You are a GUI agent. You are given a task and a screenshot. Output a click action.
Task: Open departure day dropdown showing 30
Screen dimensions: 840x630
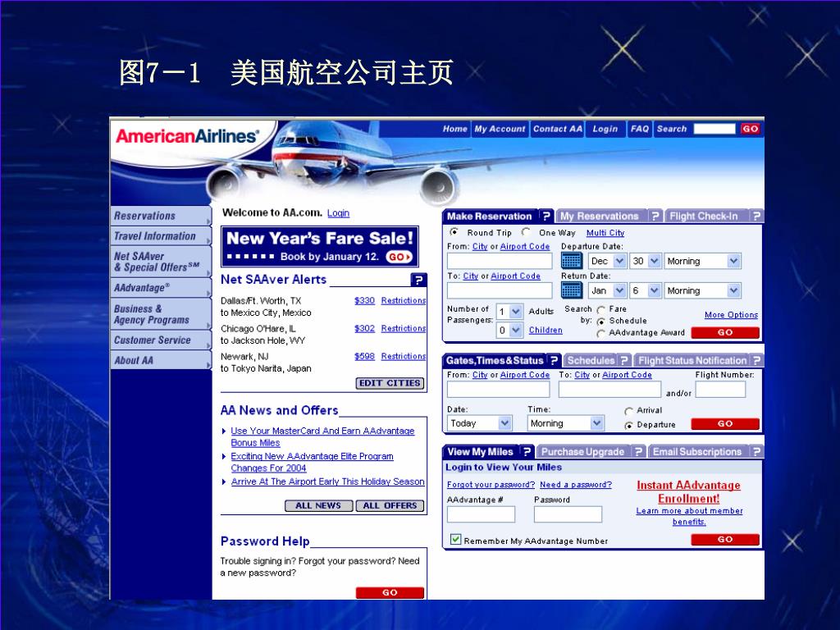point(646,261)
